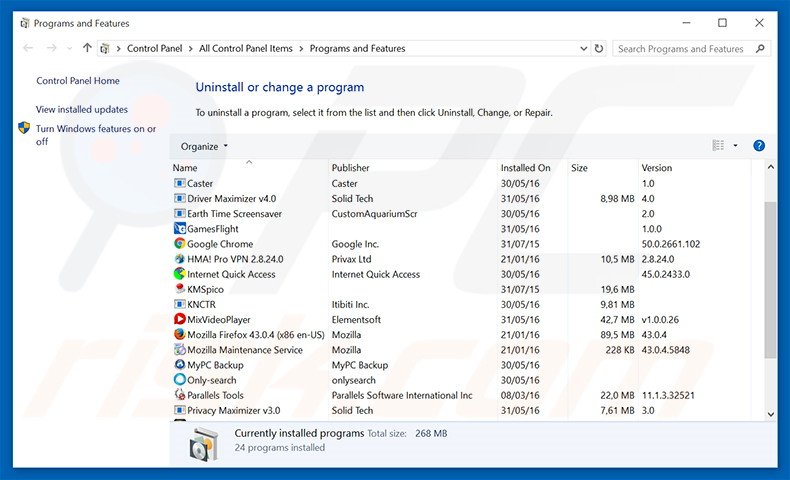The image size is (790, 480).
Task: Click the KMSpico red button icon
Action: (x=179, y=289)
